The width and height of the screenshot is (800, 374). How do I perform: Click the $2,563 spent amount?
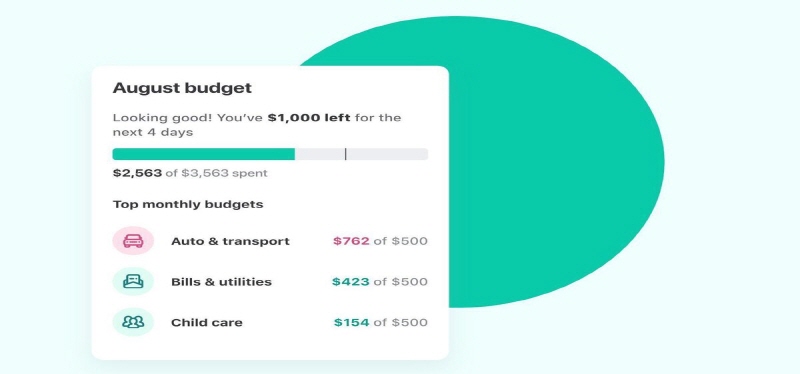click(137, 173)
